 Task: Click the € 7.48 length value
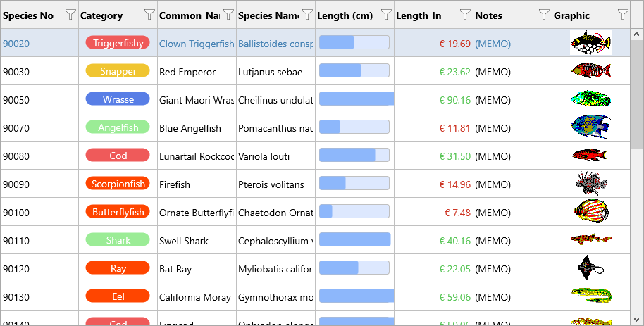[x=457, y=213]
